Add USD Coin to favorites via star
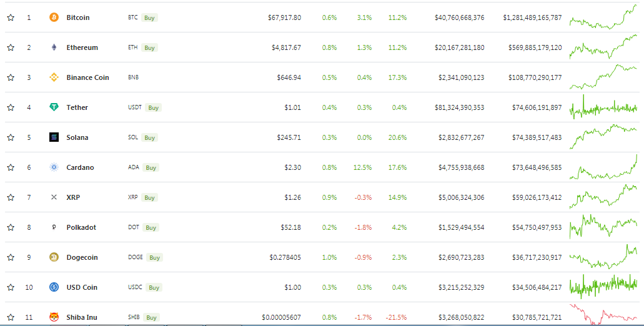The height and width of the screenshot is (326, 644). (11, 287)
